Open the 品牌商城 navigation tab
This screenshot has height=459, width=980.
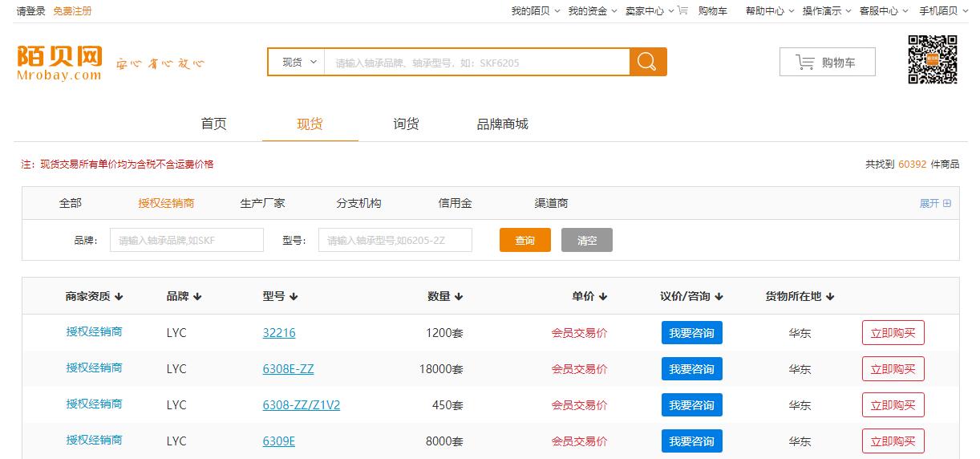pos(502,124)
